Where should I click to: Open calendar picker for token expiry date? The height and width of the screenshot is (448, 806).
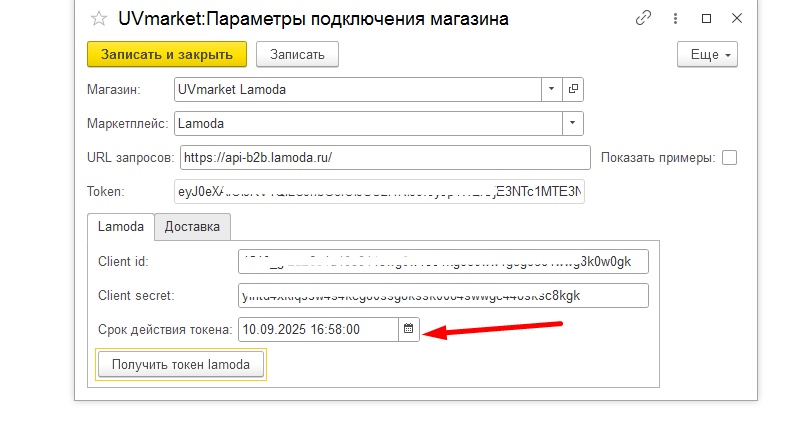[x=409, y=329]
